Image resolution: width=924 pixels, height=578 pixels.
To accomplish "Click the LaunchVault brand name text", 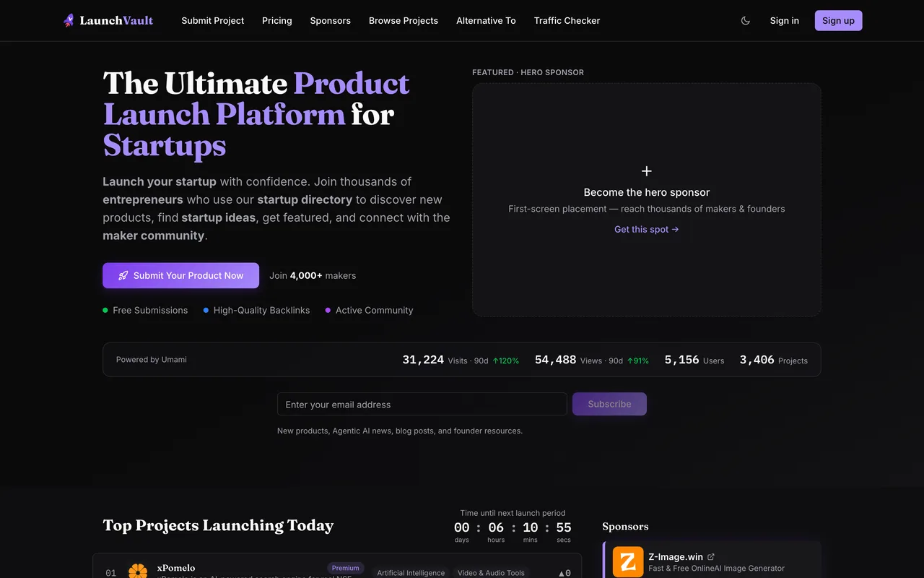I will [116, 21].
